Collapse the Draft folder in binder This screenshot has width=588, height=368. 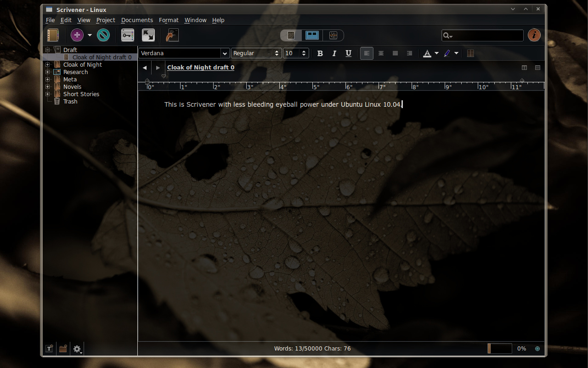click(x=47, y=50)
